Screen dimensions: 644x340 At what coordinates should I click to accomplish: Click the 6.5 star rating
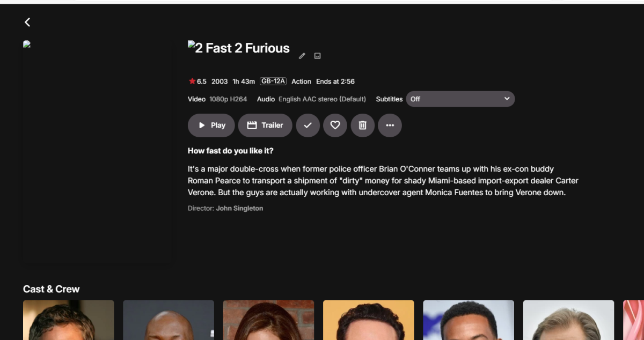(x=197, y=82)
